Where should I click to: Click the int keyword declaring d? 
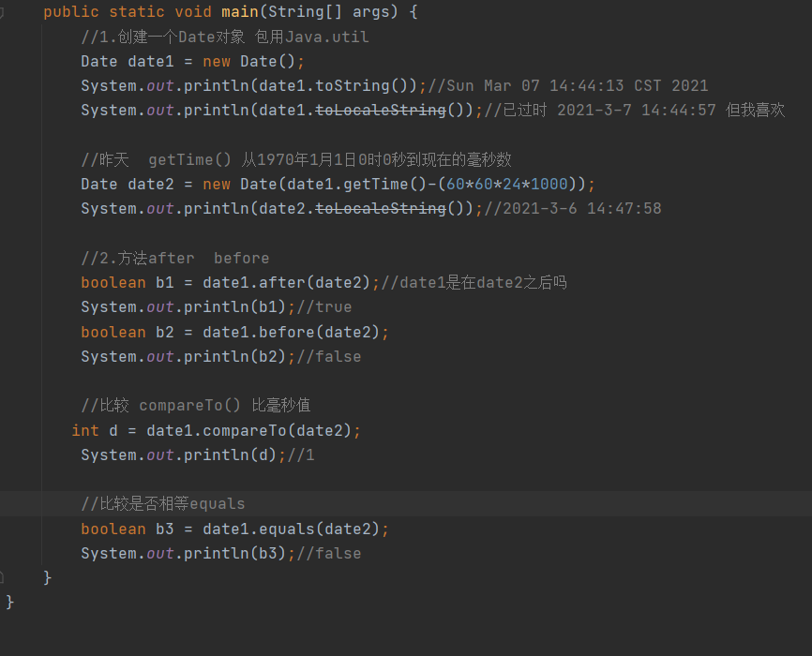(x=85, y=431)
